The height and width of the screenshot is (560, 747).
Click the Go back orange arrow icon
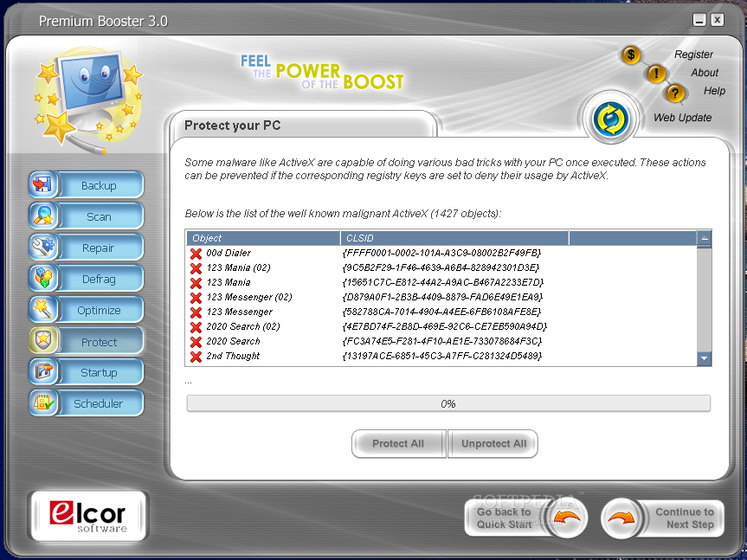pos(567,518)
